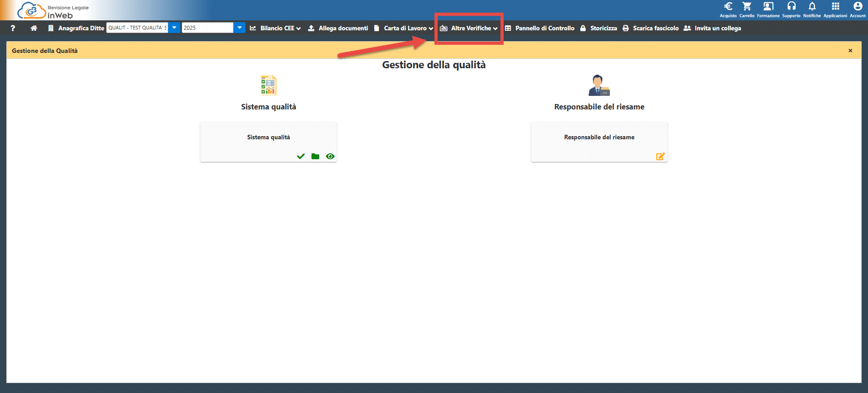Click the Responsabile del riesame section heading
The image size is (868, 393).
tap(599, 107)
